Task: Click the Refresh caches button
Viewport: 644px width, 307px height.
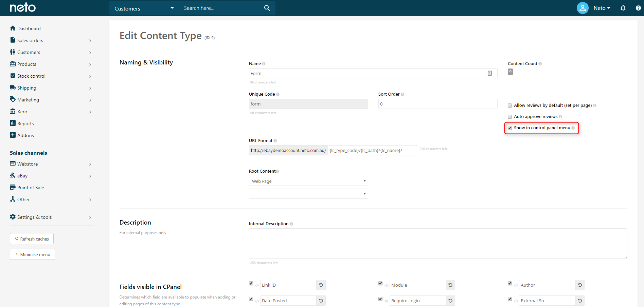Action: [x=32, y=239]
